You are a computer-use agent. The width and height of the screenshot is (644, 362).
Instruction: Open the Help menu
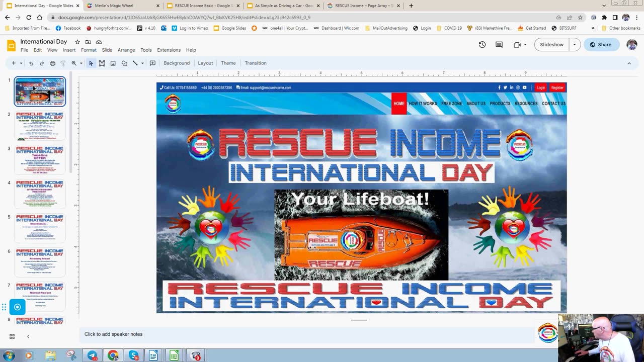coord(191,50)
